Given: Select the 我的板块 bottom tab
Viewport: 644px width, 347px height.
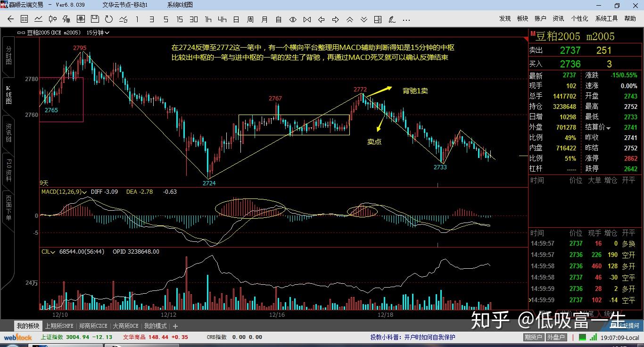Looking at the screenshot, I should click(28, 326).
